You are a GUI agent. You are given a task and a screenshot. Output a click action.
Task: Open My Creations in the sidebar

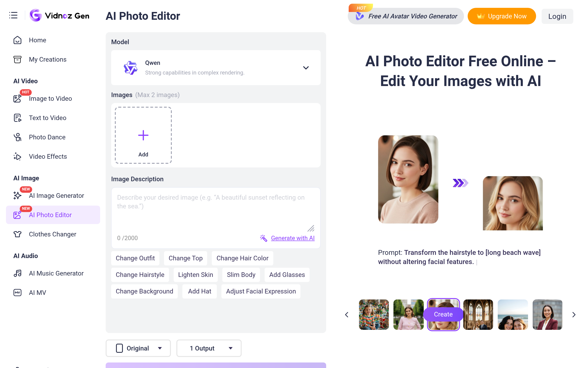tap(53, 59)
